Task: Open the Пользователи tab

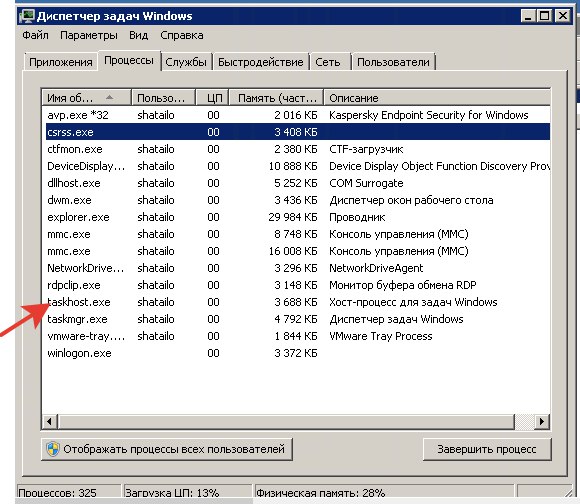Action: point(393,62)
